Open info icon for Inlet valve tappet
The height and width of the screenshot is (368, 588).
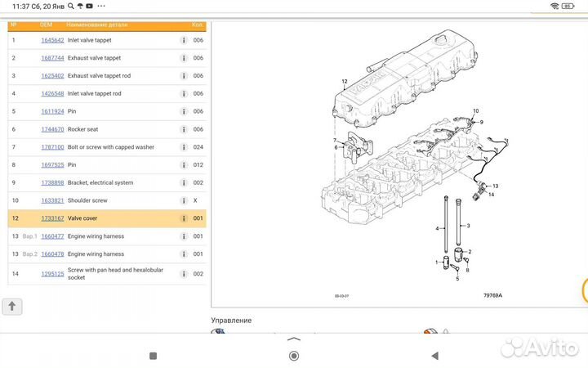point(184,40)
